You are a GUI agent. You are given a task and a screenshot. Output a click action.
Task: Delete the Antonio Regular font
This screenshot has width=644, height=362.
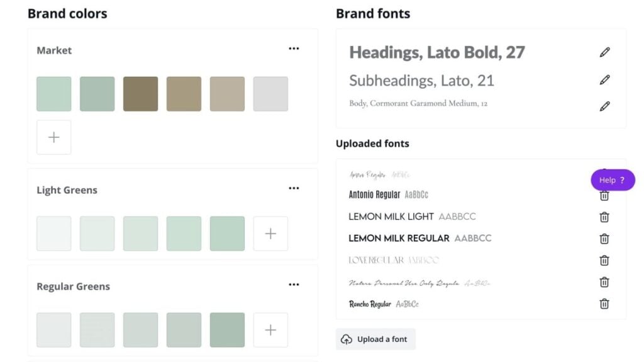(604, 196)
